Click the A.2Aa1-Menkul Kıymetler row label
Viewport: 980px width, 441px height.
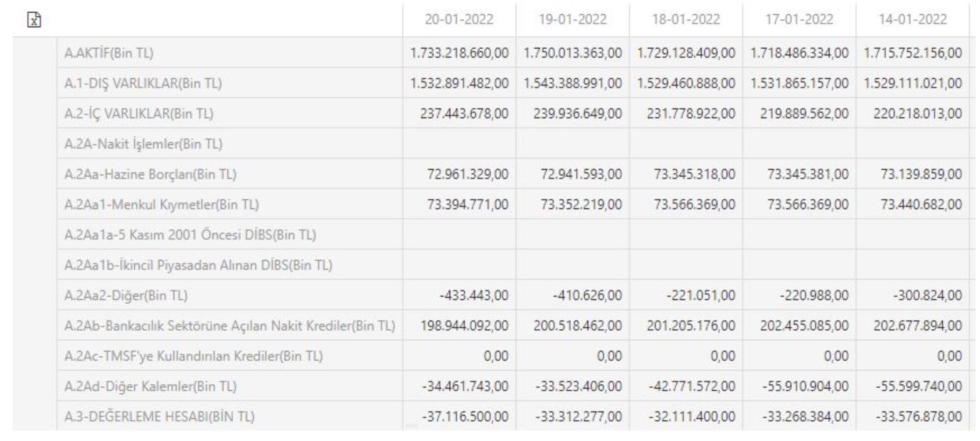(161, 205)
